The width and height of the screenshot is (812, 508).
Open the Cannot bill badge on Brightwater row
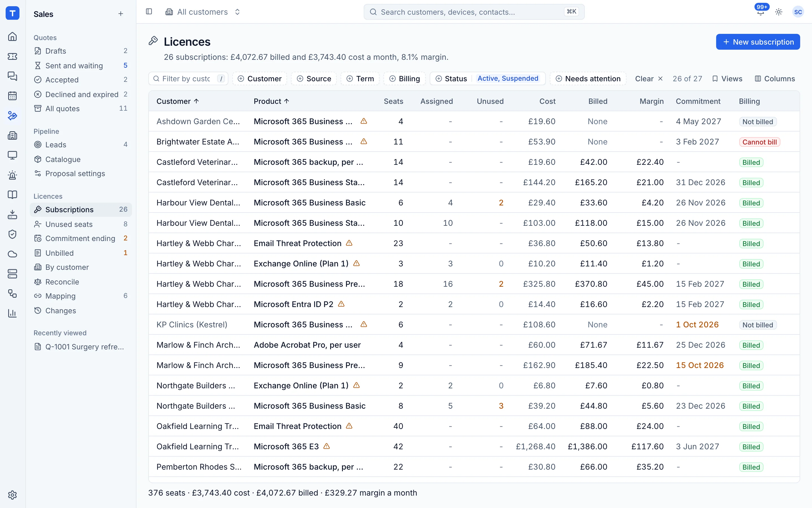(759, 142)
